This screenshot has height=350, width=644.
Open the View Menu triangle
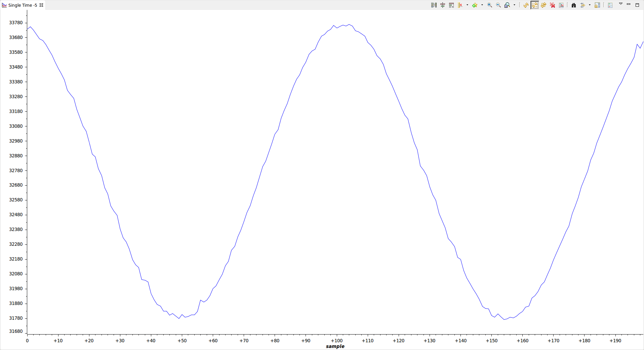point(621,4)
